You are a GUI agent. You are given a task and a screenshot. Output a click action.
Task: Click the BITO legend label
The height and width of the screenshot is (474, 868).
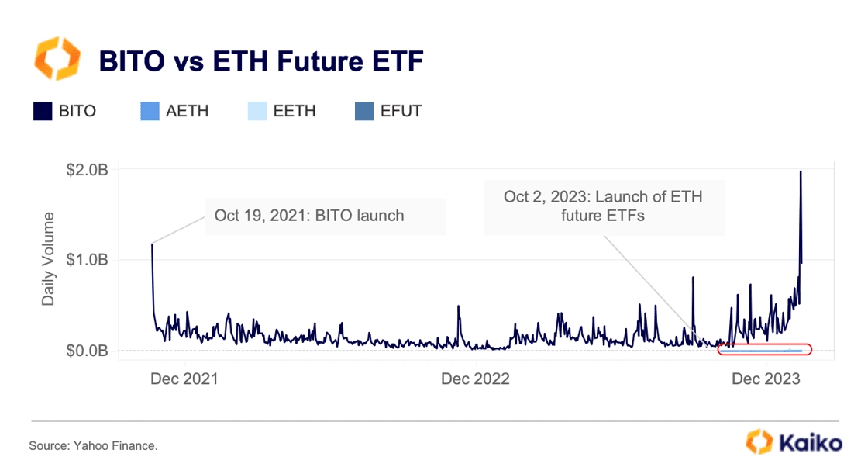pyautogui.click(x=77, y=111)
